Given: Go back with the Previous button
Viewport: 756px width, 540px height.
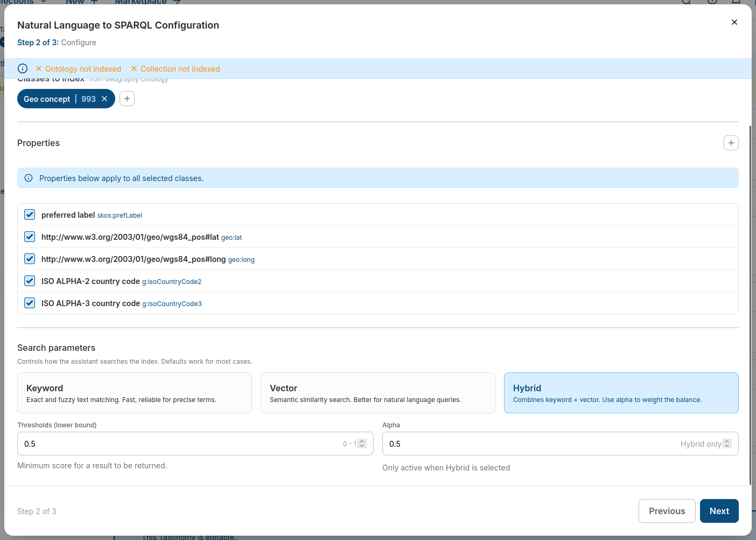Looking at the screenshot, I should point(667,511).
